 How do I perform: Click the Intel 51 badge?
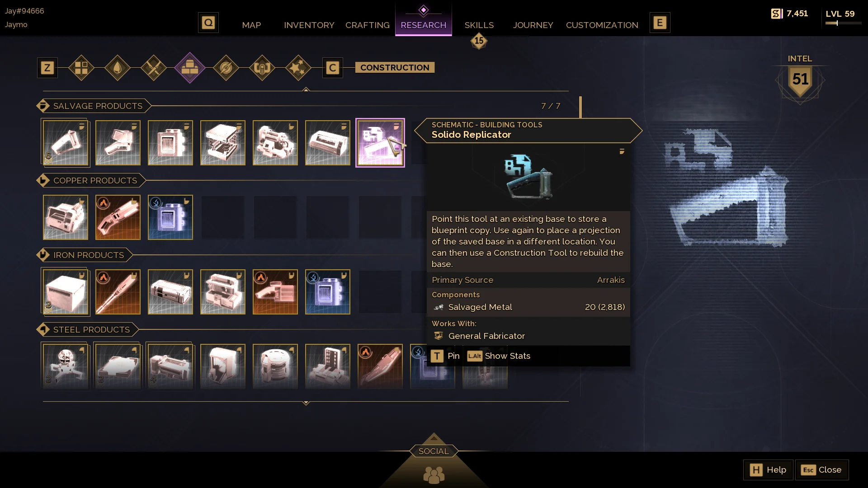click(x=800, y=80)
